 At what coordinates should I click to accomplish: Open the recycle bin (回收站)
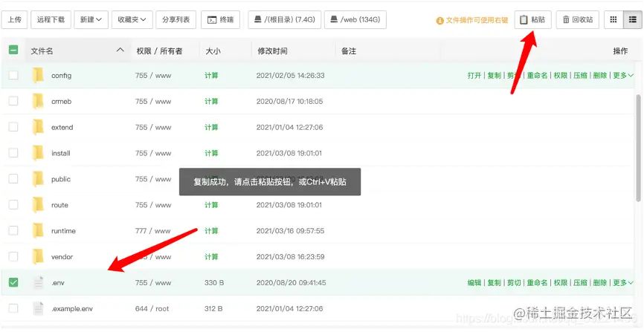[578, 20]
